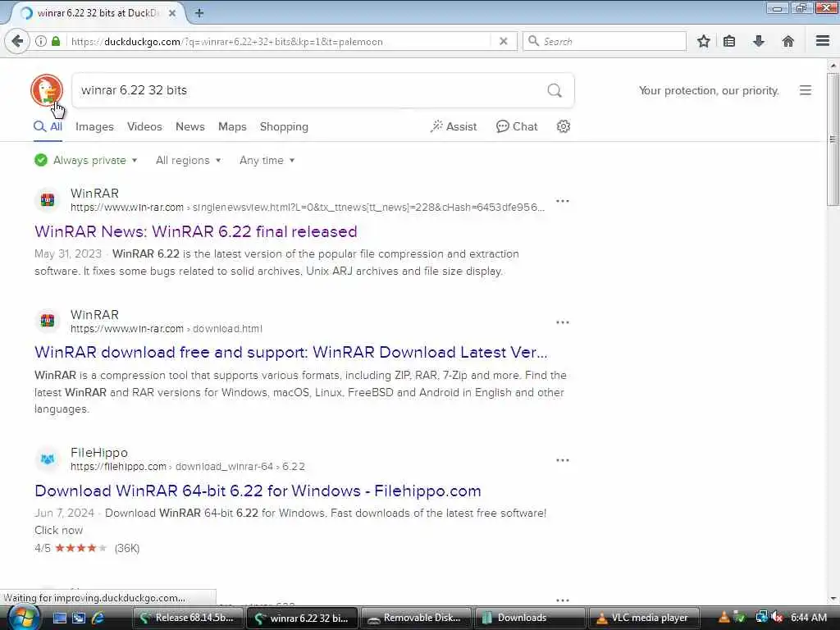Open DuckDuckGo side menu hamburger icon
Viewport: 840px width, 630px height.
pyautogui.click(x=806, y=90)
